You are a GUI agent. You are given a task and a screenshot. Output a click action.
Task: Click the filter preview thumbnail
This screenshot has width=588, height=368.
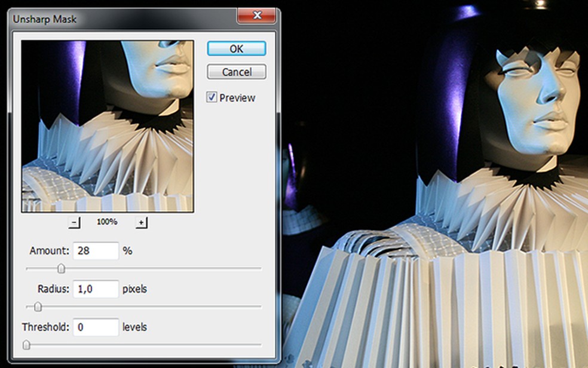pos(108,126)
